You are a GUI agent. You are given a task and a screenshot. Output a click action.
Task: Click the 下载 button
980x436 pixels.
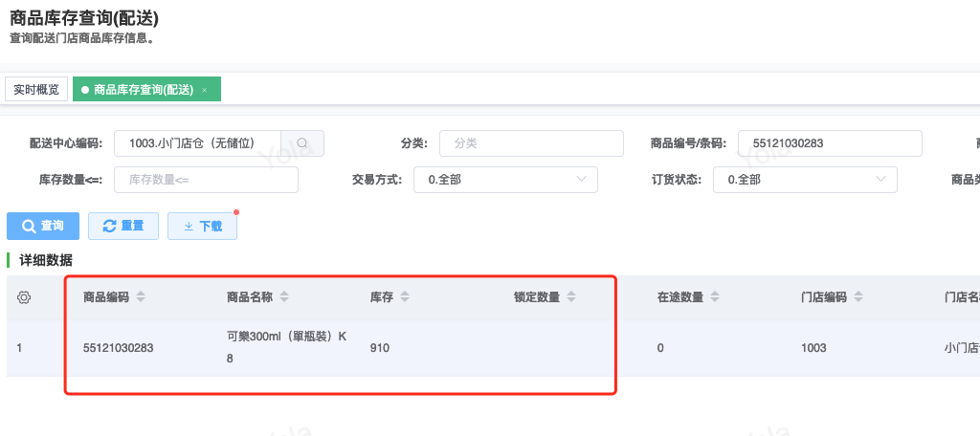click(202, 226)
